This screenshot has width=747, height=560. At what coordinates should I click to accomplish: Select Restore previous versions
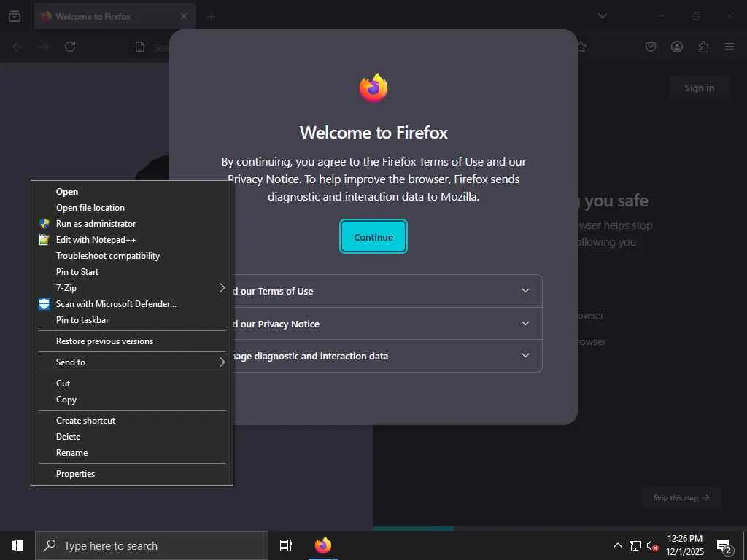132,341
